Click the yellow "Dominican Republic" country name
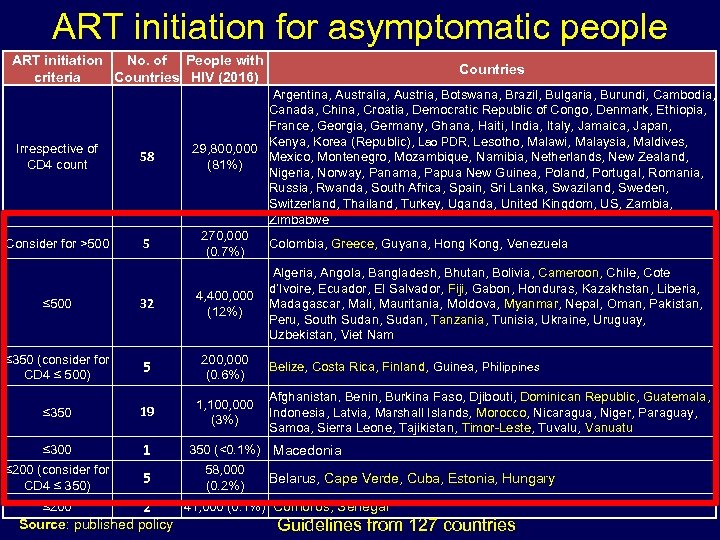 click(x=578, y=397)
